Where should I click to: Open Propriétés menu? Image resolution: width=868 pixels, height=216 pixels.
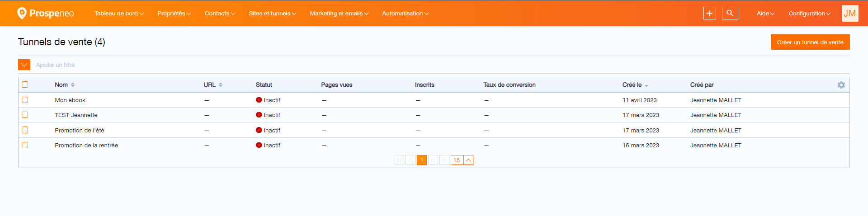tap(174, 14)
